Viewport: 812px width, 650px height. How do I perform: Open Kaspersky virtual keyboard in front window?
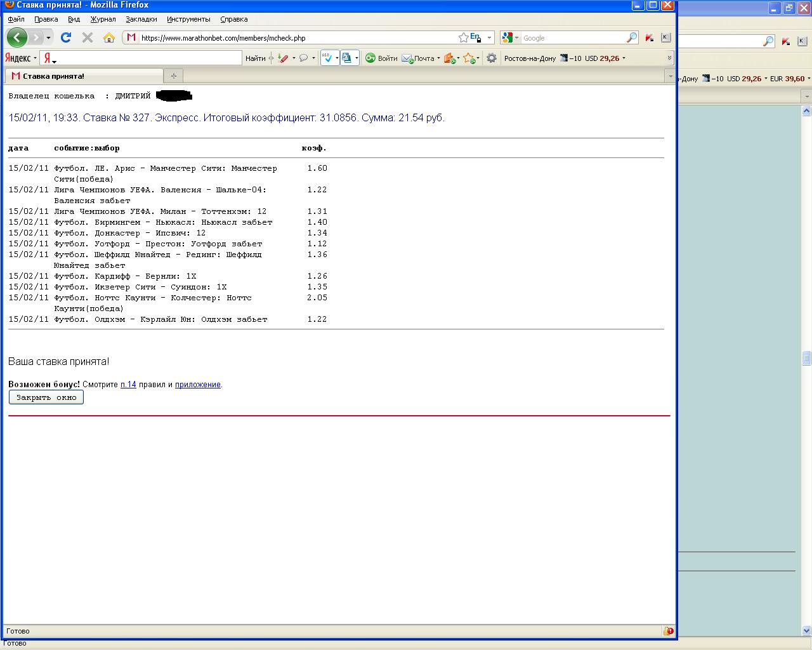click(x=665, y=37)
